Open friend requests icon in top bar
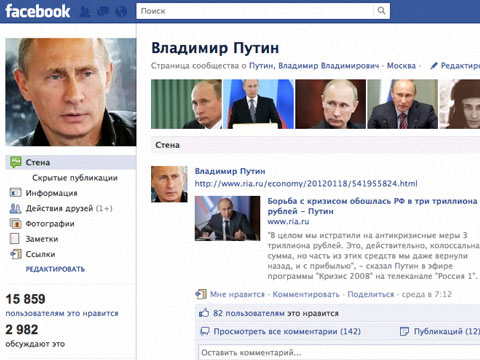 tap(85, 11)
